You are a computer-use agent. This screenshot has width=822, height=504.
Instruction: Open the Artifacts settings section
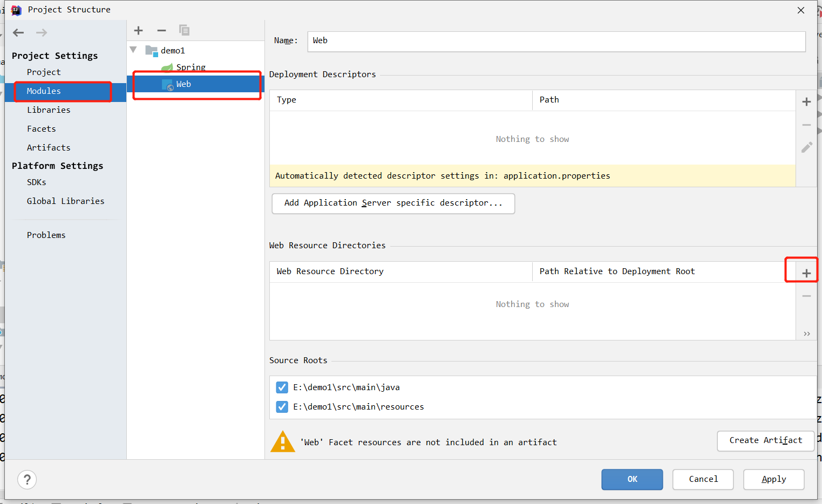pyautogui.click(x=49, y=148)
